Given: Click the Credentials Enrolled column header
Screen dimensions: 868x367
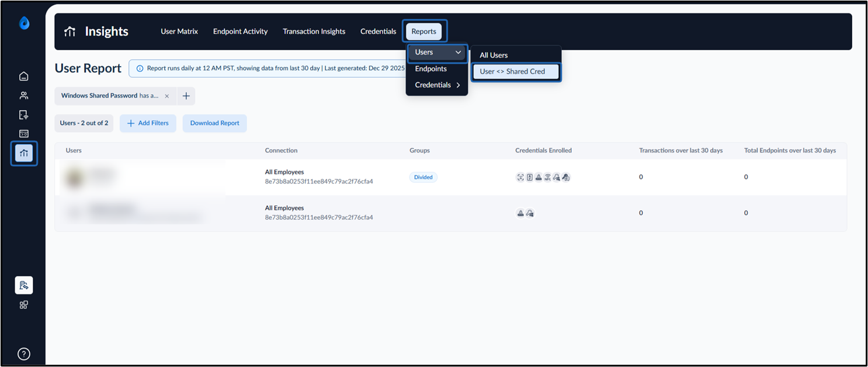Looking at the screenshot, I should coord(543,151).
